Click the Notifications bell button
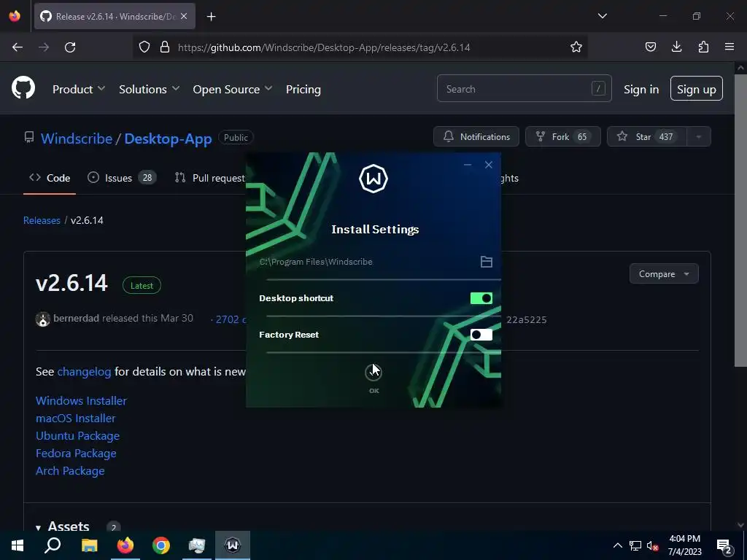 click(476, 136)
